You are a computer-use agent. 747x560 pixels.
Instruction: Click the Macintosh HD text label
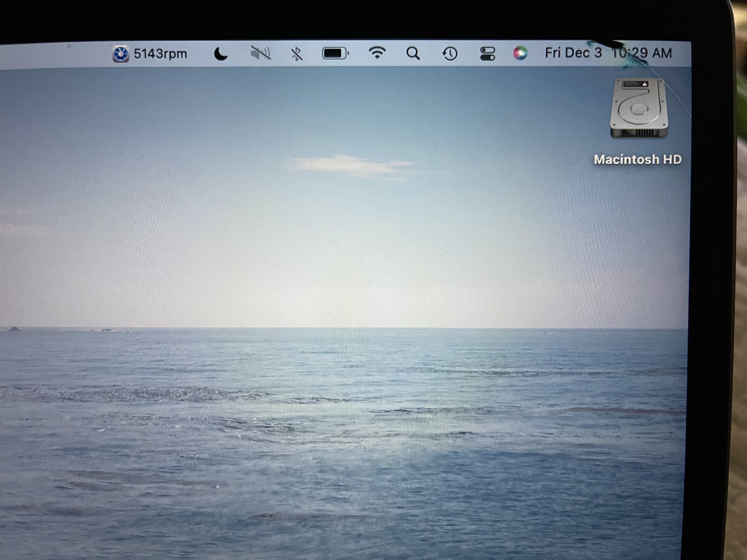[638, 160]
